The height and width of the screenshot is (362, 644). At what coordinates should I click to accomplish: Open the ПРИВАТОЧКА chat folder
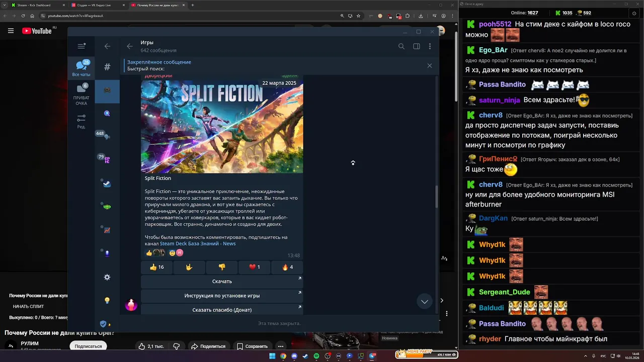tap(82, 94)
